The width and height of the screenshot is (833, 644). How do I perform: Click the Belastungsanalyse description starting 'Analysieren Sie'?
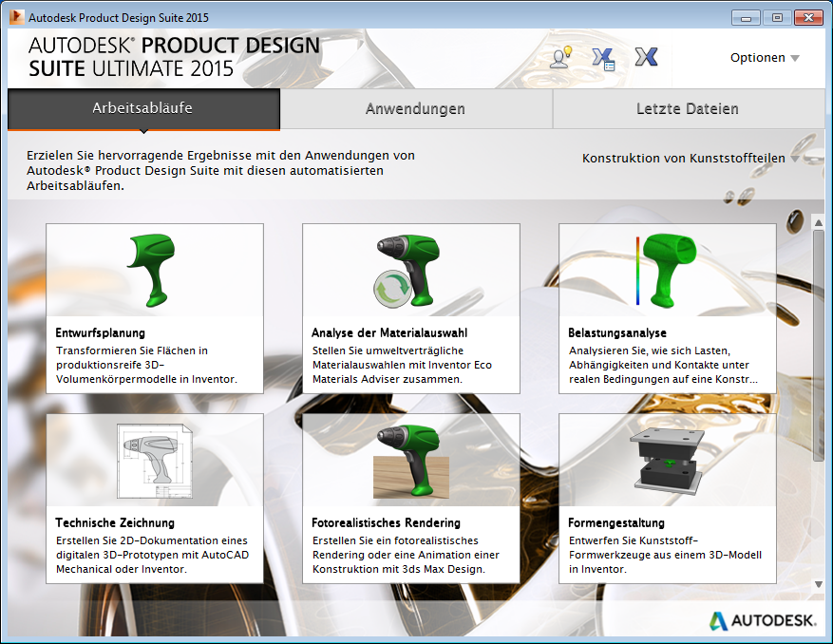pos(662,365)
